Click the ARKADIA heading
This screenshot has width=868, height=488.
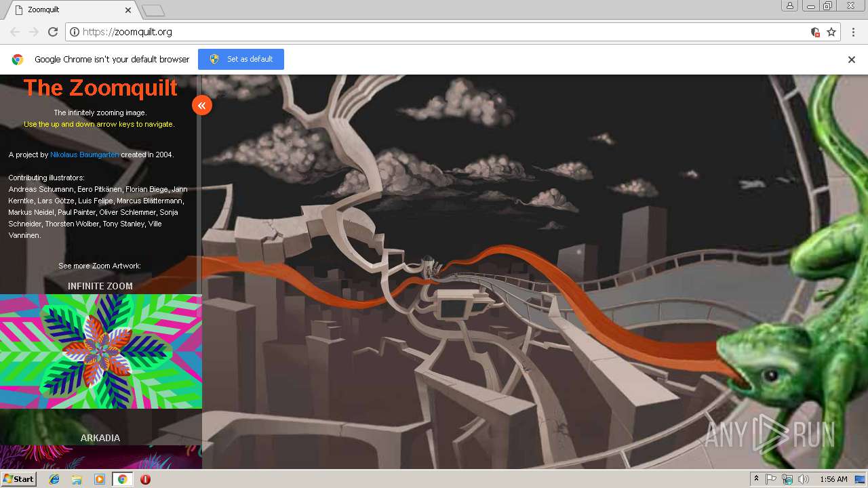[x=100, y=438]
